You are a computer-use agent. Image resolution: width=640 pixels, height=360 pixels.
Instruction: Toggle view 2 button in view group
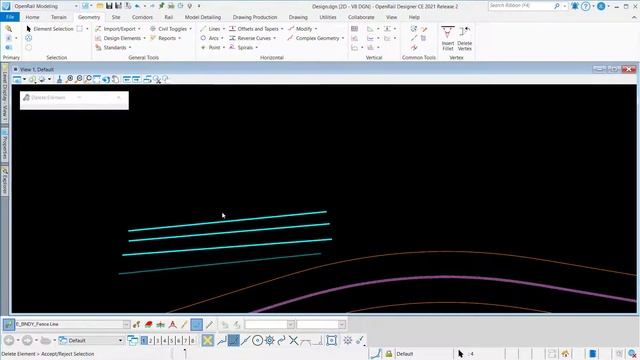coord(151,340)
